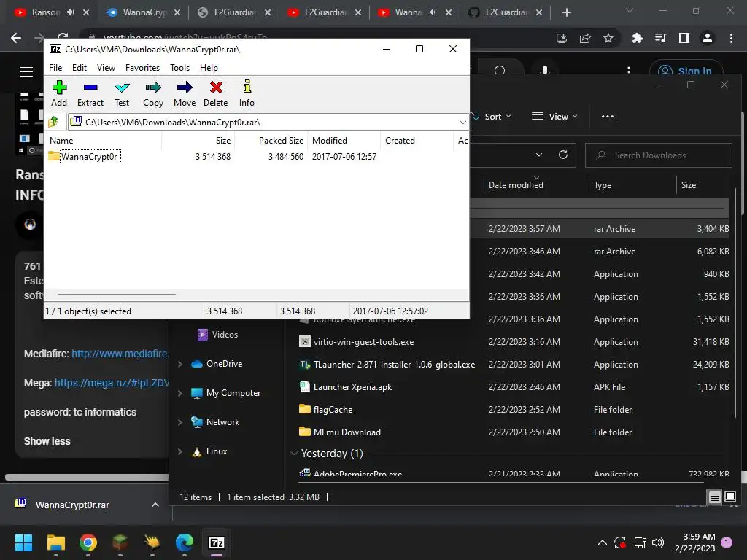Open Microsoft Edge from taskbar

point(185,542)
